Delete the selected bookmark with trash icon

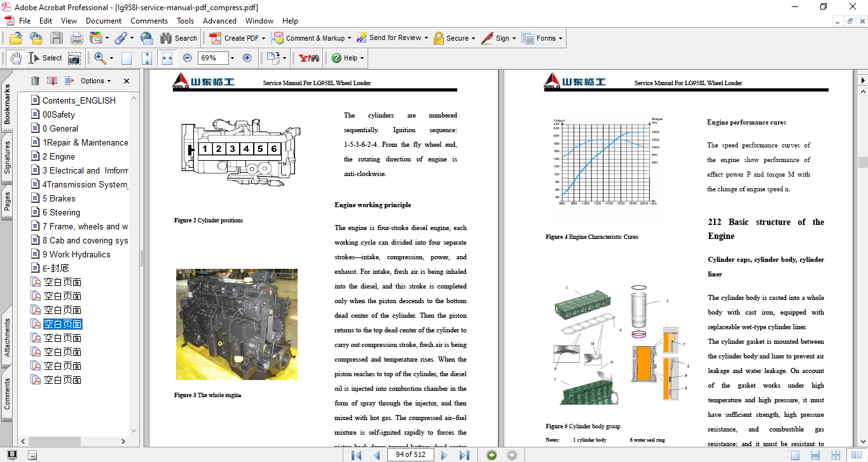click(35, 81)
